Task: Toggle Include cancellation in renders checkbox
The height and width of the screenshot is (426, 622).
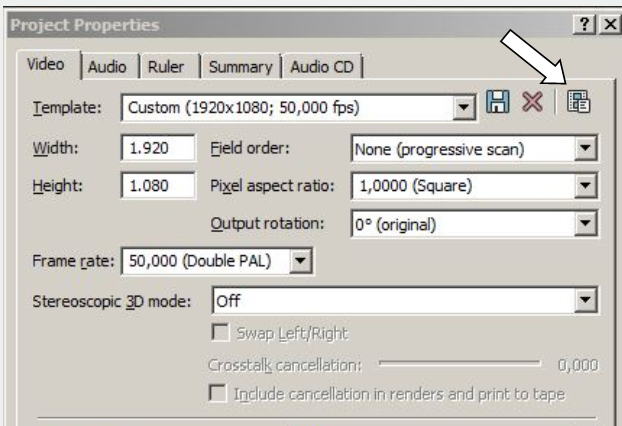Action: [218, 393]
